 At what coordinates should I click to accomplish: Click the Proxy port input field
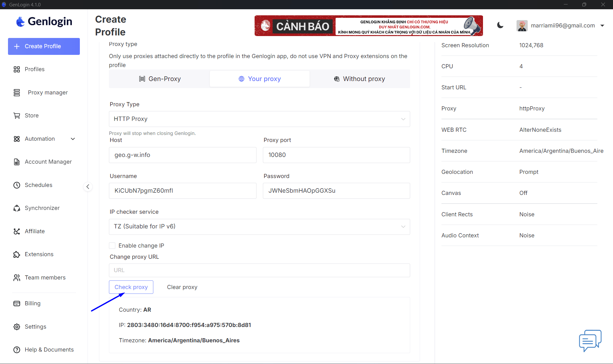coord(336,155)
